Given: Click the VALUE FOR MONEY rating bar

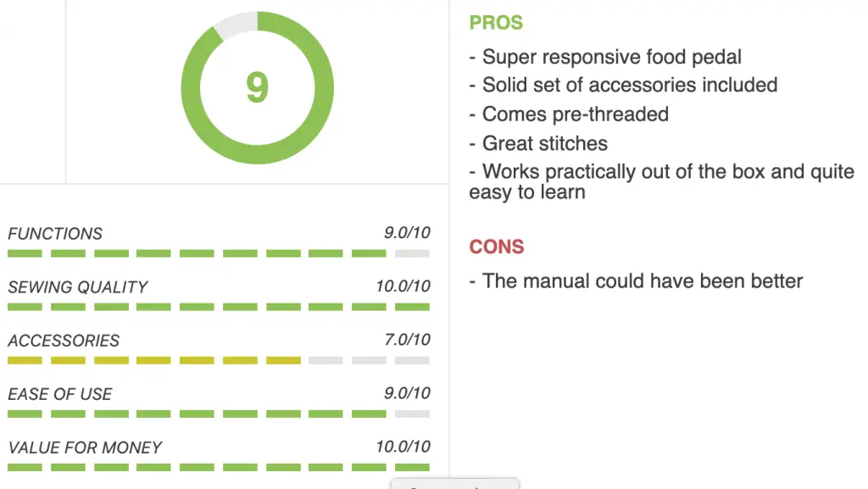Looking at the screenshot, I should pos(219,468).
